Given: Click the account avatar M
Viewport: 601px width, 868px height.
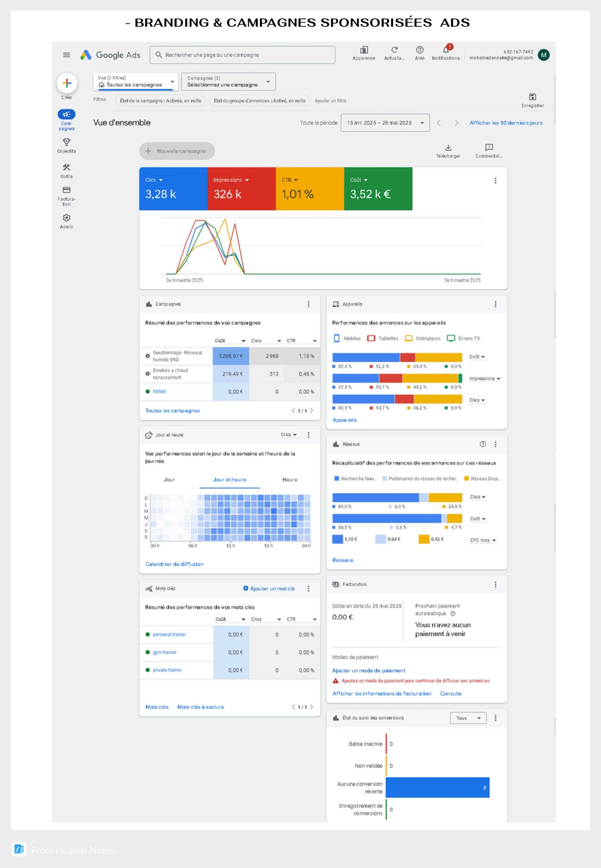Looking at the screenshot, I should click(544, 55).
